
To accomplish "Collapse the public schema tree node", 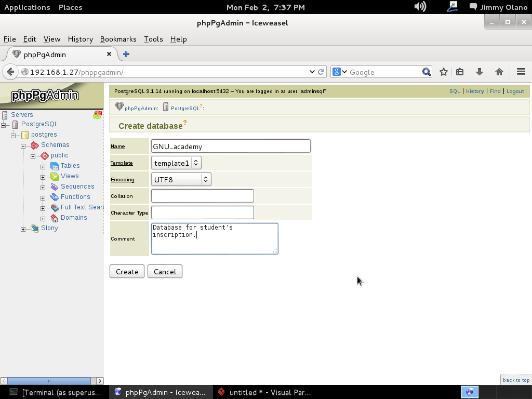I will (33, 156).
